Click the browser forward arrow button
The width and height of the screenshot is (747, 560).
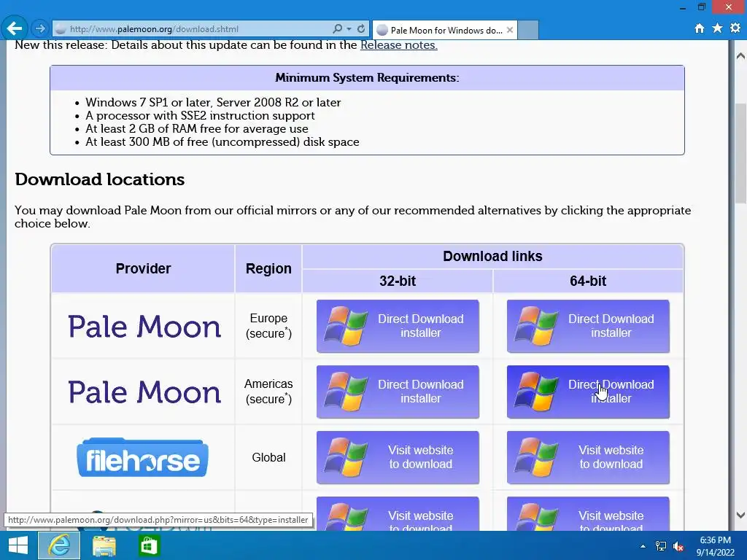[x=40, y=29]
